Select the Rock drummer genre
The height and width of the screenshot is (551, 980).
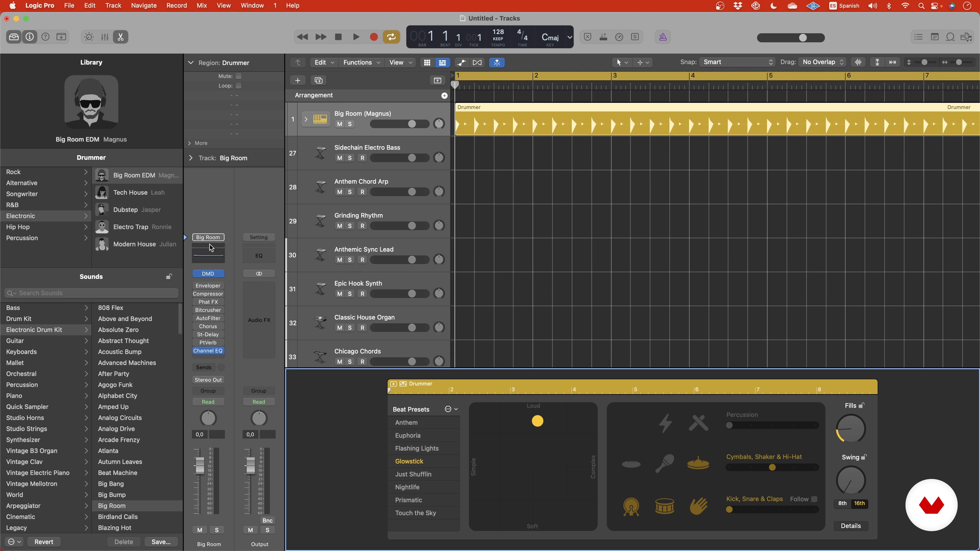point(46,172)
